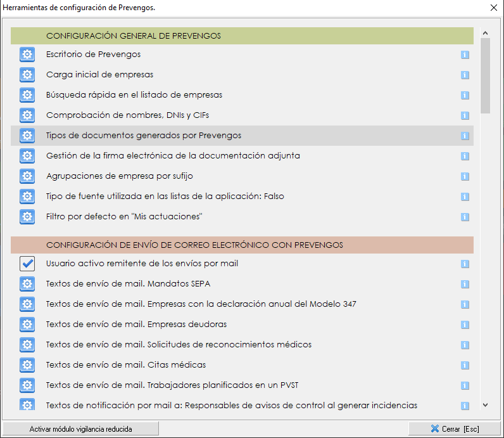
Task: Click the scrollbar up arrow
Action: point(485,33)
